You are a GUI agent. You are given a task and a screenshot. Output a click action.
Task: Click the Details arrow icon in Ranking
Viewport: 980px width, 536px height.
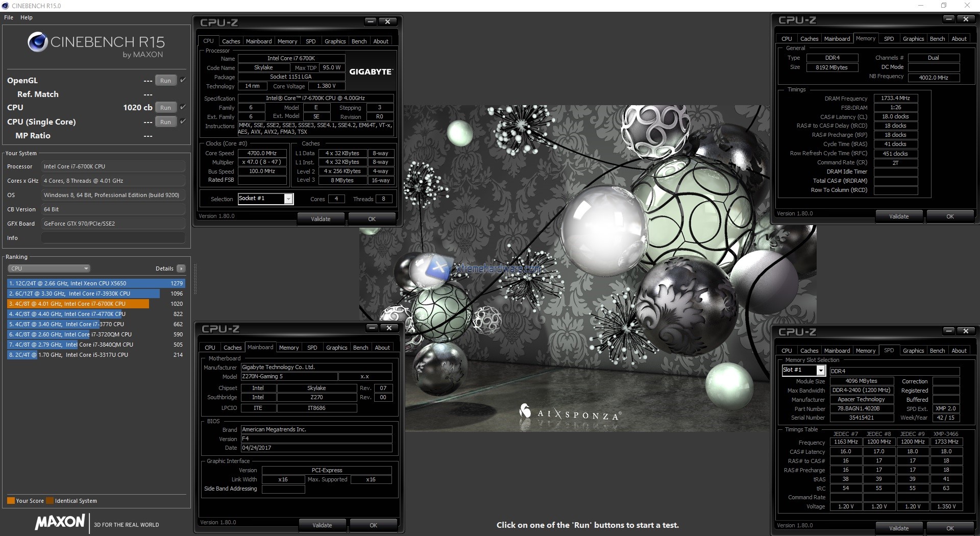pos(181,269)
